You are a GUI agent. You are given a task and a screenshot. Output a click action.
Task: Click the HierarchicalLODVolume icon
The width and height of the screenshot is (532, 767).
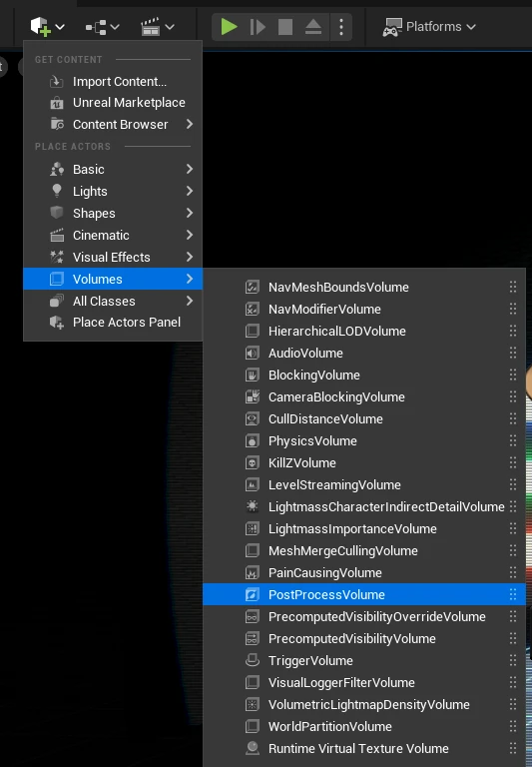click(x=252, y=332)
